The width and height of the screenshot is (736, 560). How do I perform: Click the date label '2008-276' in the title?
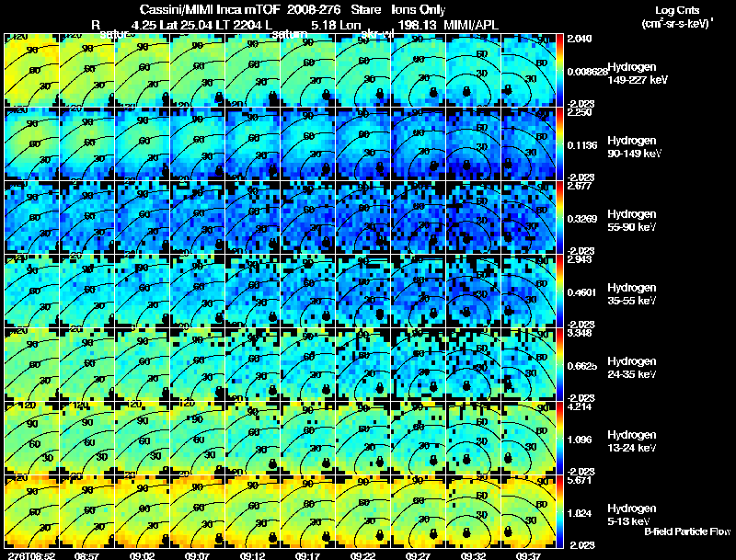(314, 10)
